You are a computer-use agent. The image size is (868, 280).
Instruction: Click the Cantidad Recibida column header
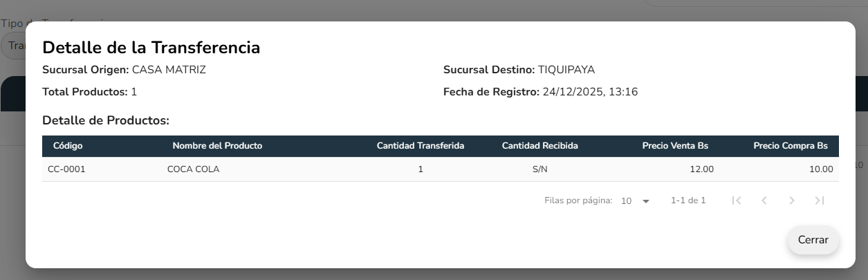click(539, 146)
